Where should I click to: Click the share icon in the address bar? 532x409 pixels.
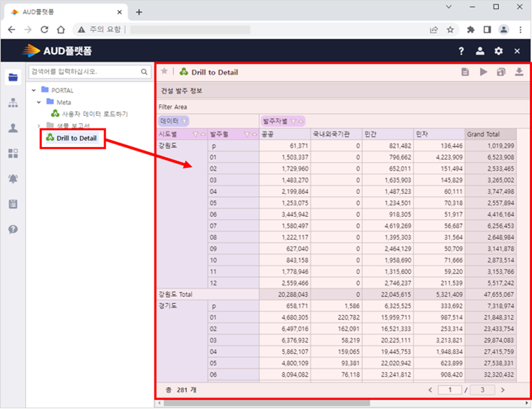coord(433,30)
